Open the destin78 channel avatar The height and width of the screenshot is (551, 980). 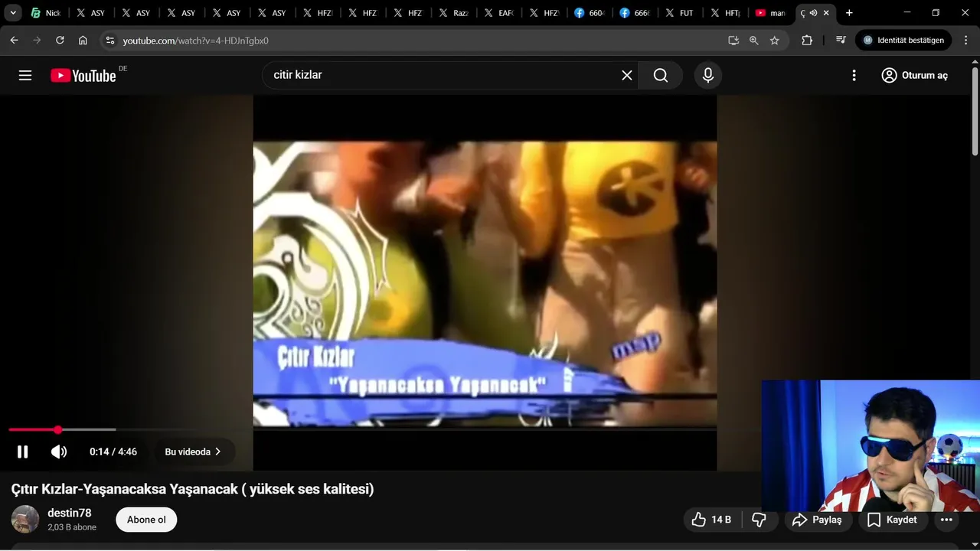(25, 519)
